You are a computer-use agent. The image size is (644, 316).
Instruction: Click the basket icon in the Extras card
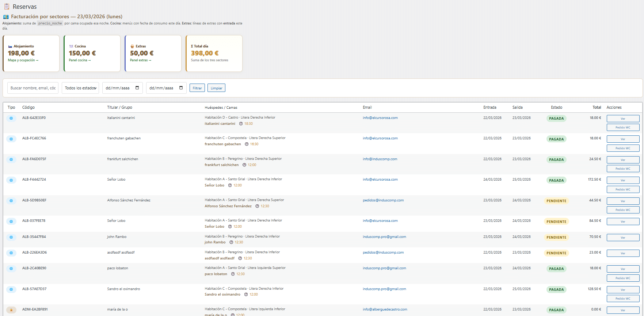point(132,46)
